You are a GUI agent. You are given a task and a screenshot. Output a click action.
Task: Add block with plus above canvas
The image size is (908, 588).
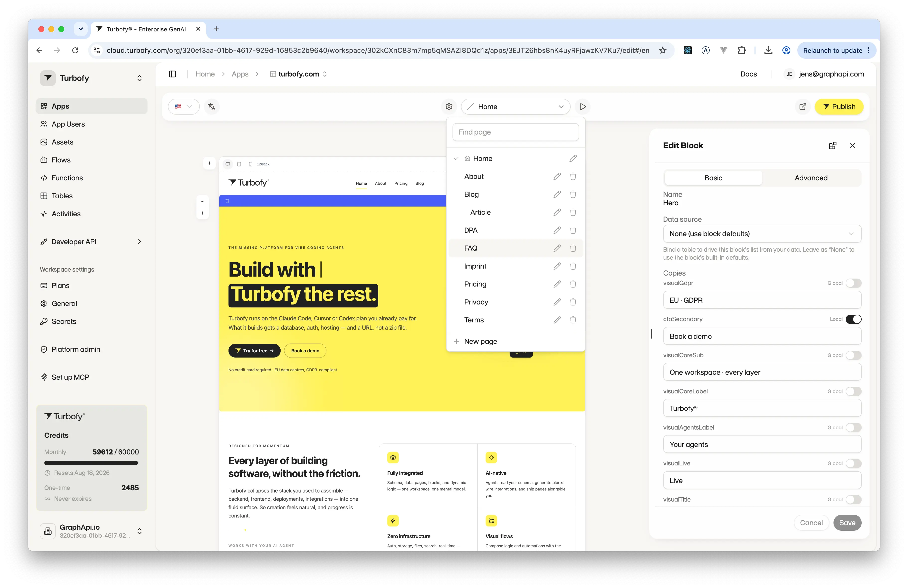click(209, 163)
